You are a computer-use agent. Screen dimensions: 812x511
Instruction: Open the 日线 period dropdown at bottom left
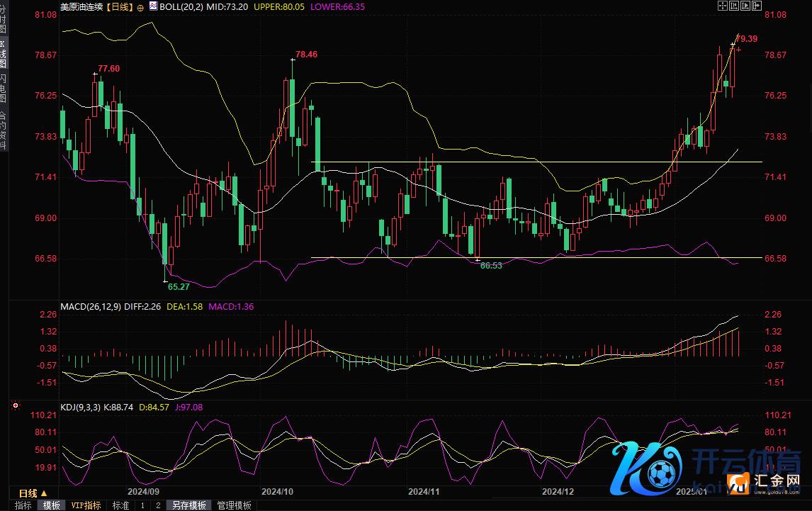click(x=33, y=493)
